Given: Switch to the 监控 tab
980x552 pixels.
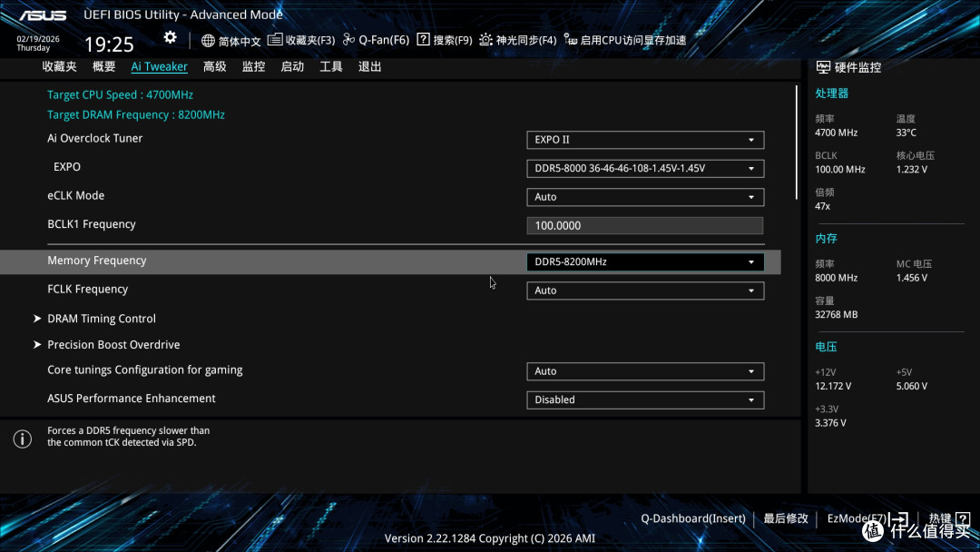Looking at the screenshot, I should (253, 66).
